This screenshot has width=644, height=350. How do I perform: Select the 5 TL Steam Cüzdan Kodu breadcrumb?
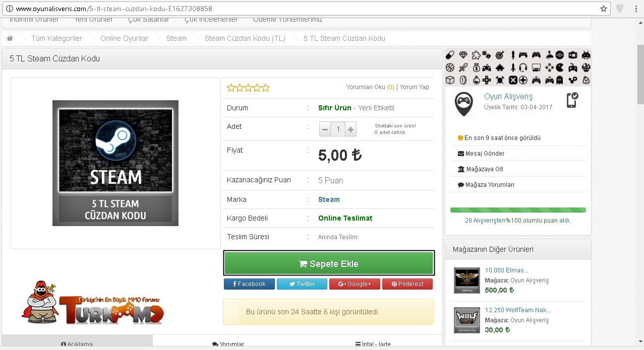coord(344,38)
